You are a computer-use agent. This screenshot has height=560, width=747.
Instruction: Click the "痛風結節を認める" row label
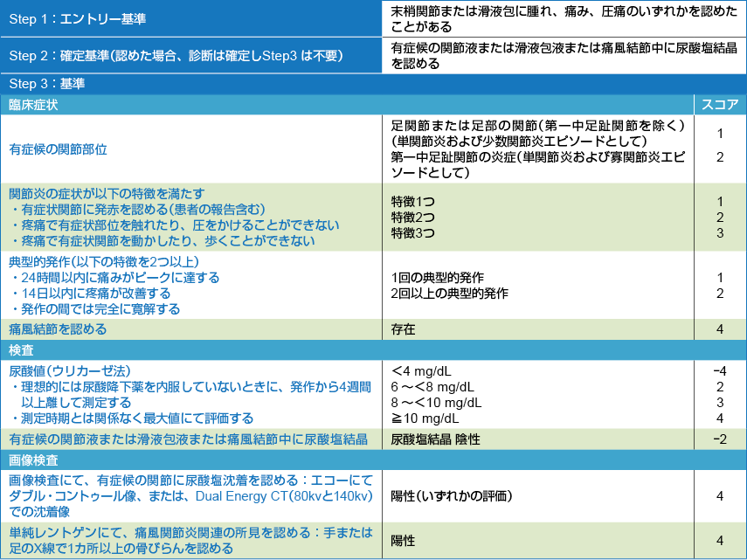pyautogui.click(x=58, y=329)
